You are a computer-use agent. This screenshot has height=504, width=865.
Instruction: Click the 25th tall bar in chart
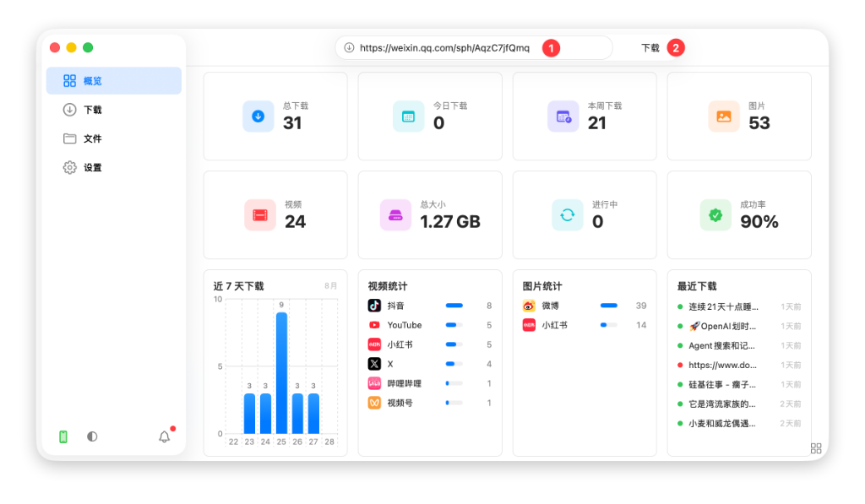point(281,373)
